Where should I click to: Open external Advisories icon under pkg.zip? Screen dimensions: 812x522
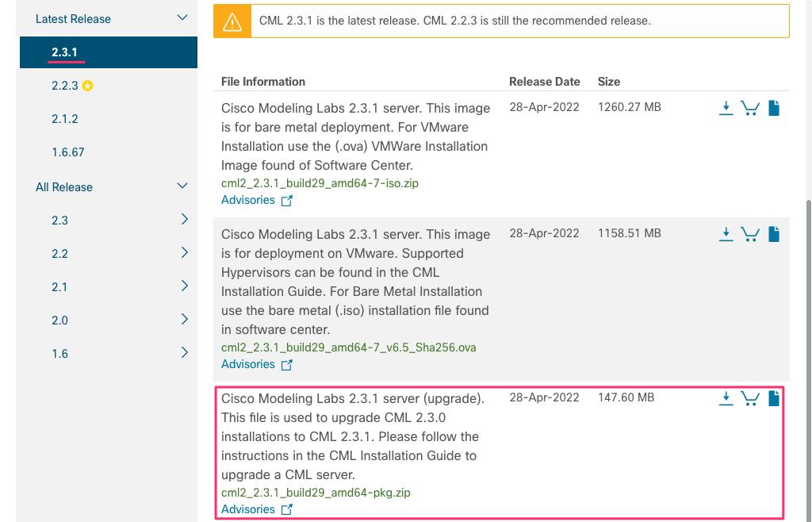click(x=286, y=509)
